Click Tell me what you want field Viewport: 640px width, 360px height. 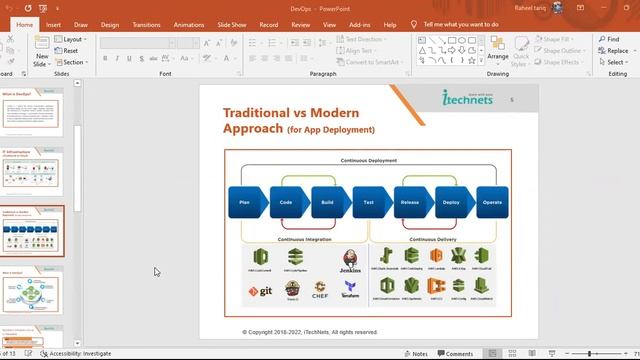coord(461,24)
